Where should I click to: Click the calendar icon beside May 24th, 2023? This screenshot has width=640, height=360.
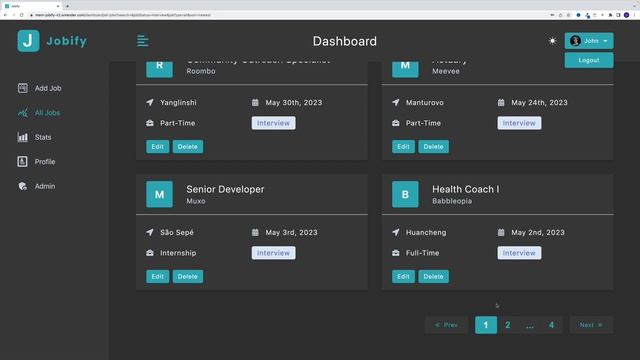pyautogui.click(x=501, y=102)
